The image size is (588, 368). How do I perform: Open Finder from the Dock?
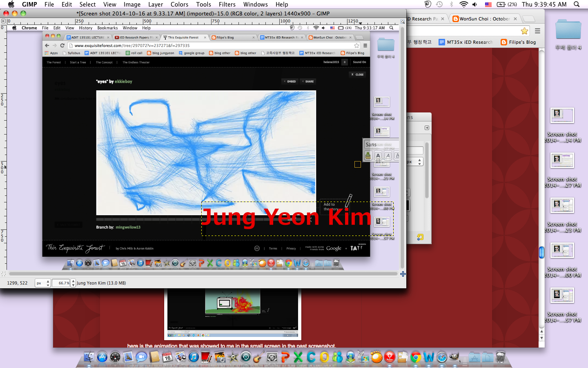tap(89, 357)
